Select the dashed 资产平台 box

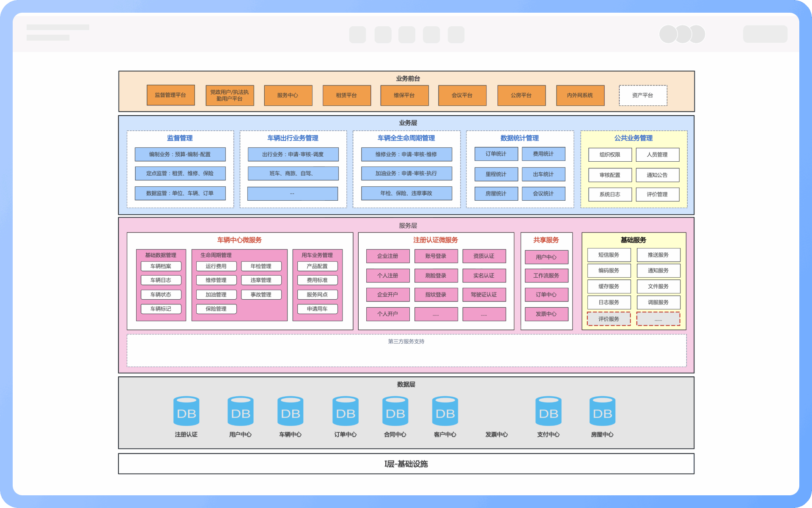click(642, 95)
